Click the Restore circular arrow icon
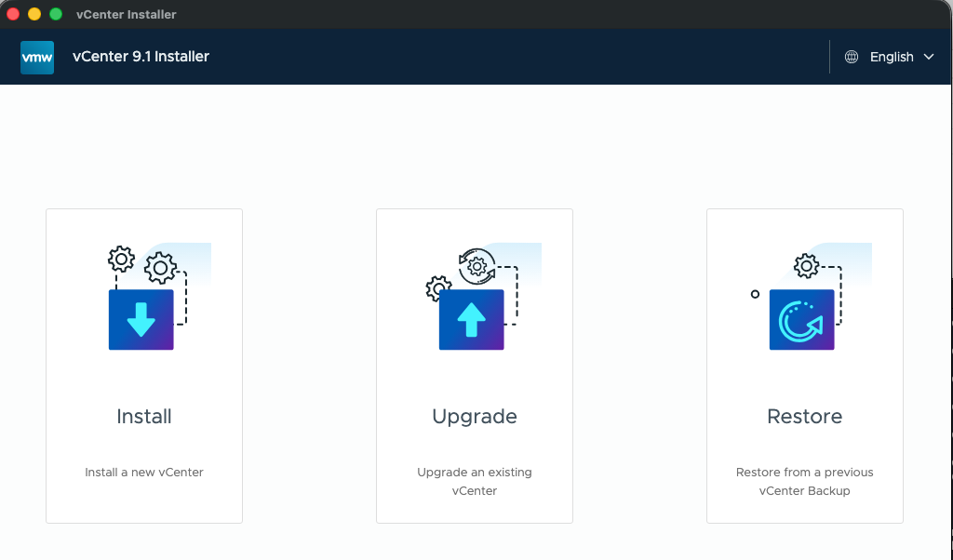 (801, 319)
